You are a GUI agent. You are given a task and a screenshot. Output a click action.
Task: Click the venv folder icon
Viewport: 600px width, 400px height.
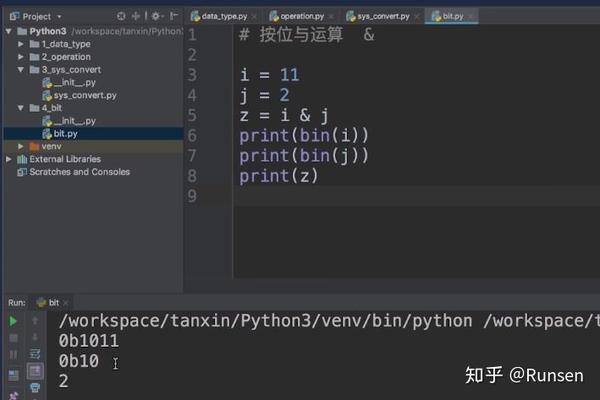coord(34,146)
